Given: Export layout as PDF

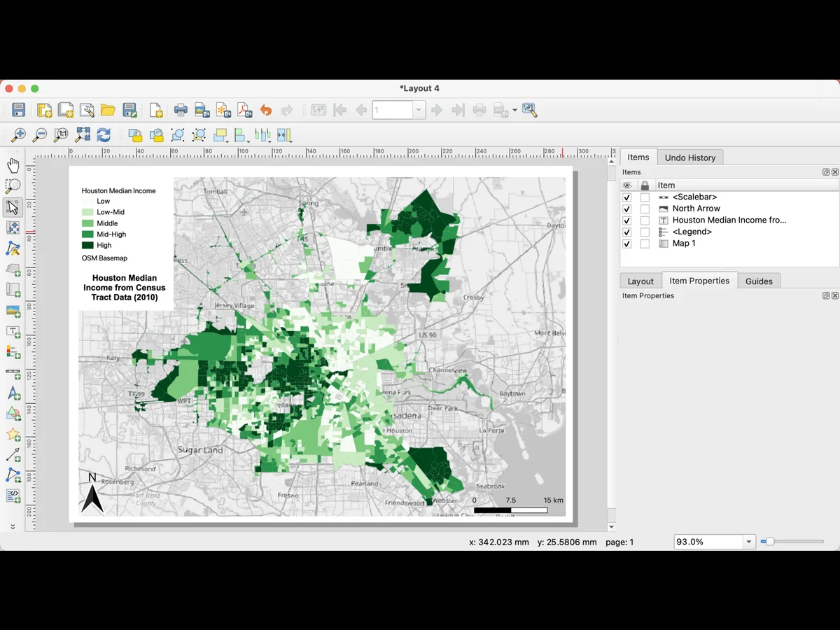Looking at the screenshot, I should click(x=244, y=110).
